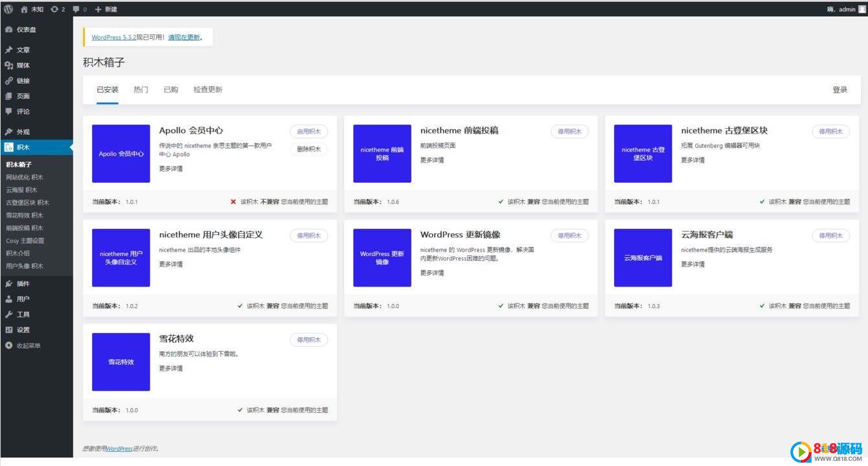Click the WordPress link in footer credit

pos(119,449)
